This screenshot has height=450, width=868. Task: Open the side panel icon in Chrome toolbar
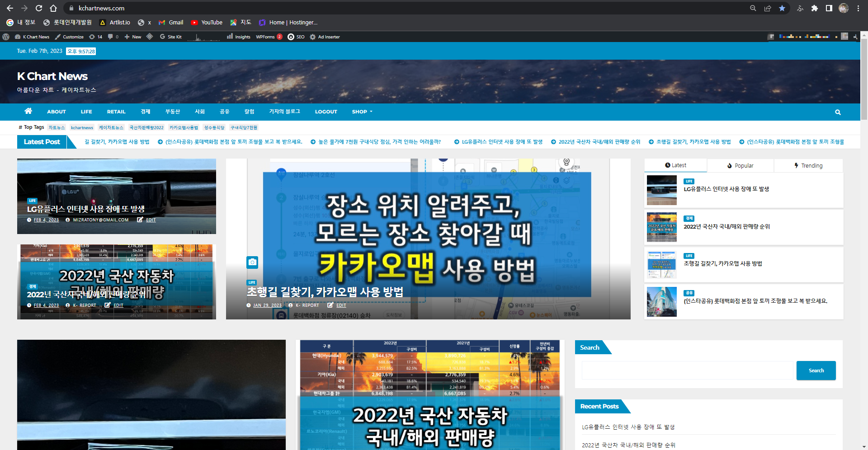pos(829,8)
